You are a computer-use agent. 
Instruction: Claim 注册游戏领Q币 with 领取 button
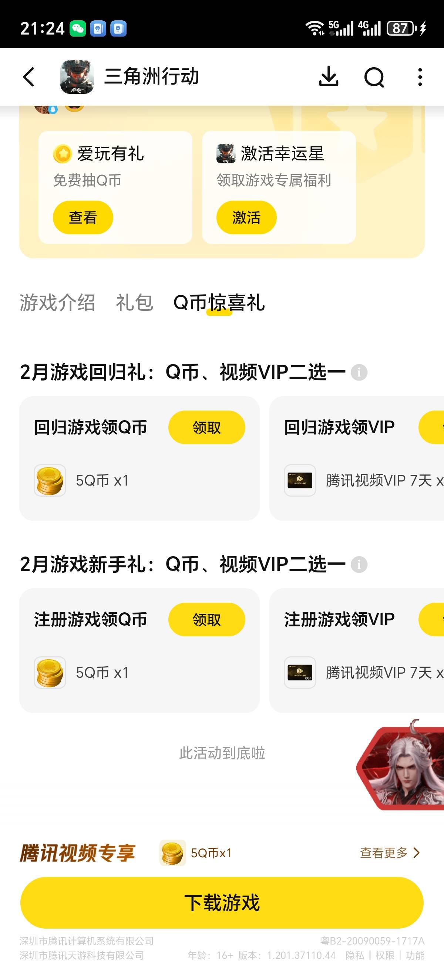point(206,619)
